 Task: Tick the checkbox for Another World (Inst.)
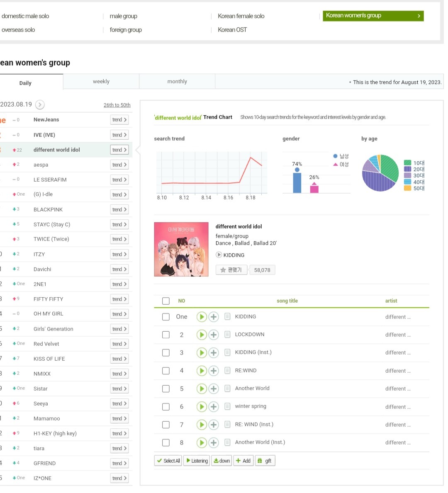(166, 443)
